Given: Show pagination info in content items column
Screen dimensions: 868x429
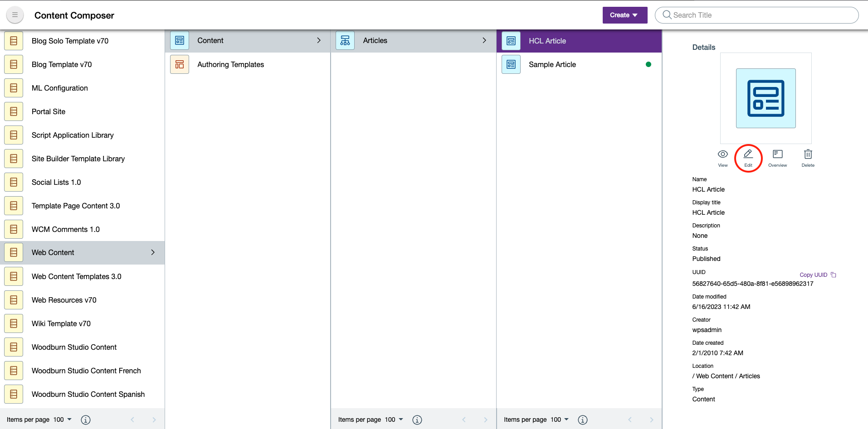Looking at the screenshot, I should tap(583, 420).
